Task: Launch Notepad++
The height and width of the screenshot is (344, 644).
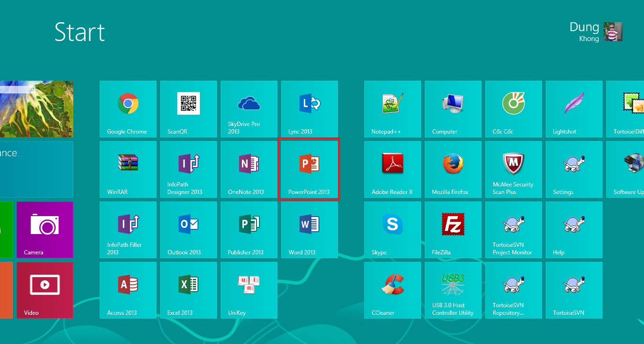Action: (x=393, y=109)
